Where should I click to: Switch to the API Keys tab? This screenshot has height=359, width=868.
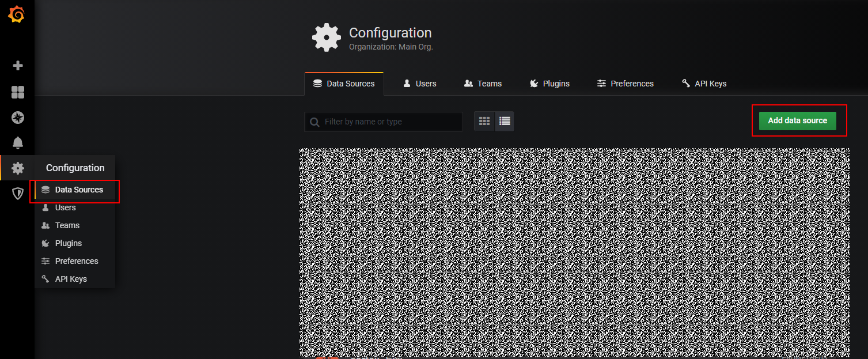(x=704, y=84)
